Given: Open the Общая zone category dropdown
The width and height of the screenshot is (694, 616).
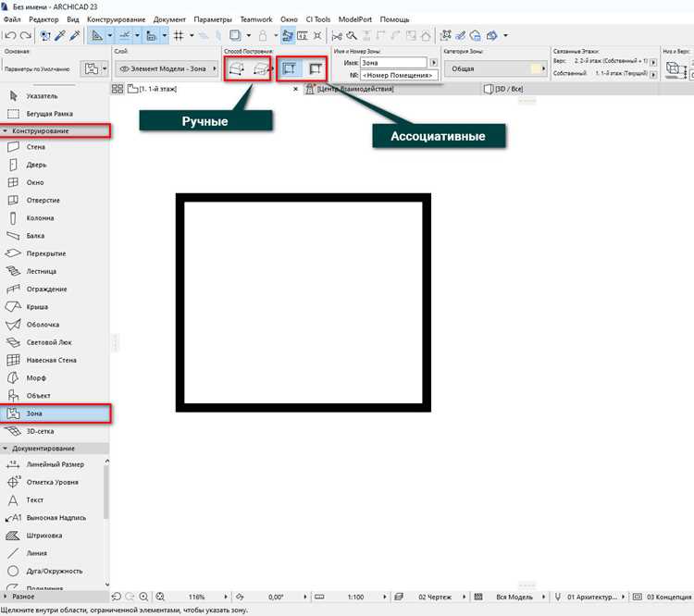Looking at the screenshot, I should pos(496,68).
